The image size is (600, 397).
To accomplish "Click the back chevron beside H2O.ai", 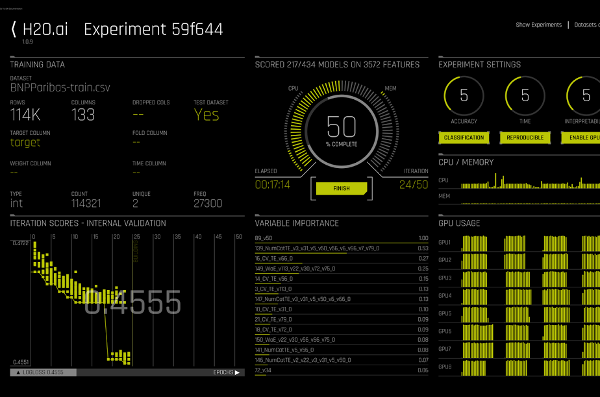I will pyautogui.click(x=14, y=29).
